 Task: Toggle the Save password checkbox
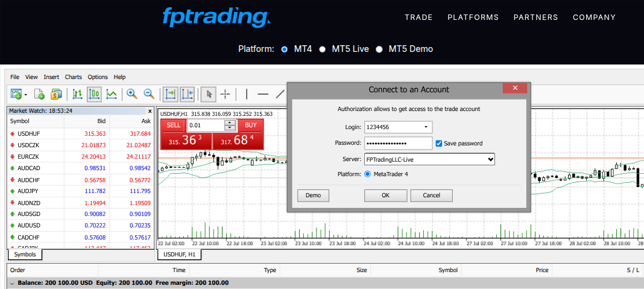click(438, 144)
